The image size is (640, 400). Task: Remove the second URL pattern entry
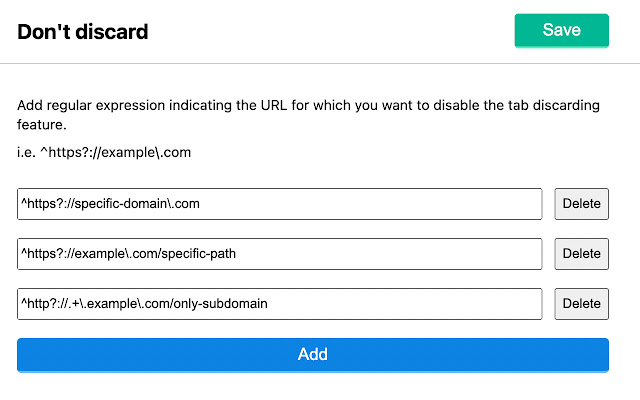(x=581, y=254)
